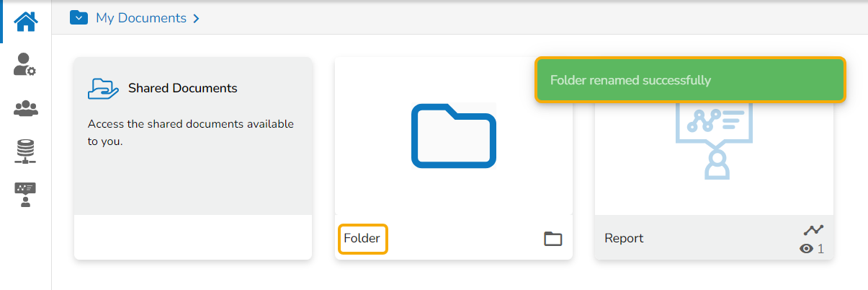868x290 pixels.
Task: Dismiss the 'Folder renamed successfully' notification
Action: [x=689, y=80]
